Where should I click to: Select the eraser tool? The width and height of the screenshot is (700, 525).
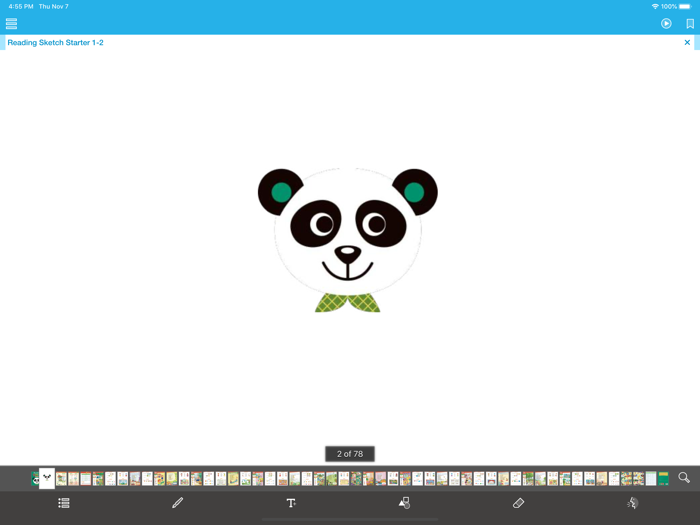point(518,503)
